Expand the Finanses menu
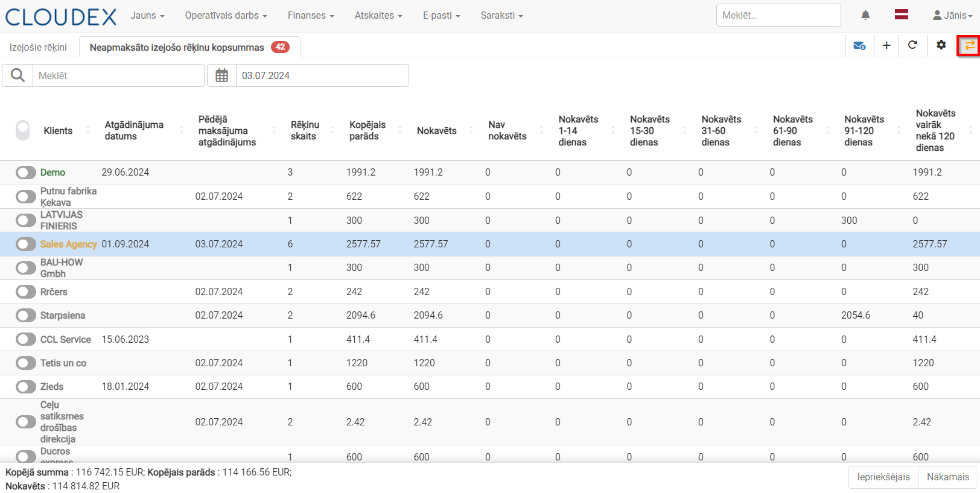This screenshot has height=493, width=980. coord(311,16)
